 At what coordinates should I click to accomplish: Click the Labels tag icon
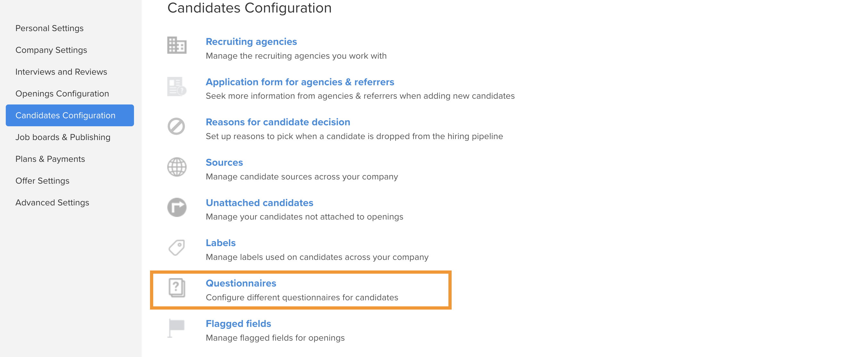tap(177, 247)
